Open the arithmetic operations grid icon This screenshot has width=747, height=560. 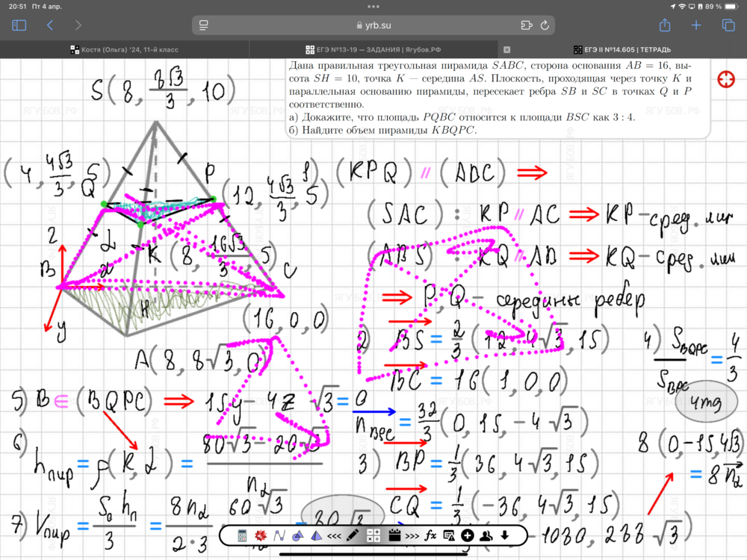(x=373, y=535)
